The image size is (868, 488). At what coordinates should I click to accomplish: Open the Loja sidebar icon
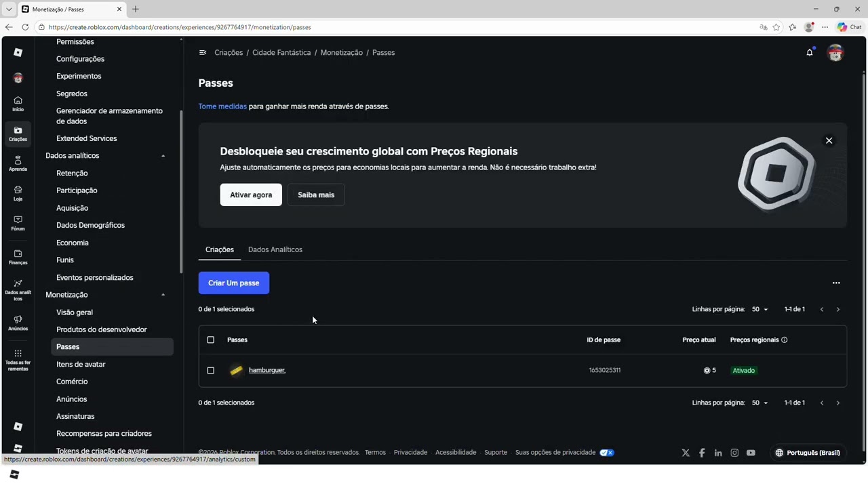(x=18, y=193)
